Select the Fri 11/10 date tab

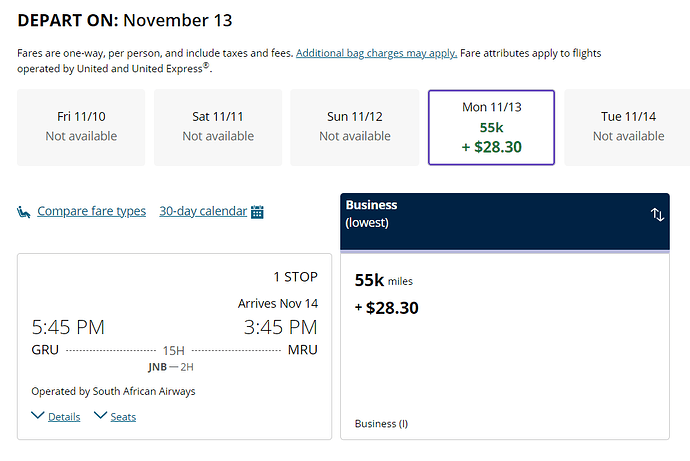tap(81, 128)
